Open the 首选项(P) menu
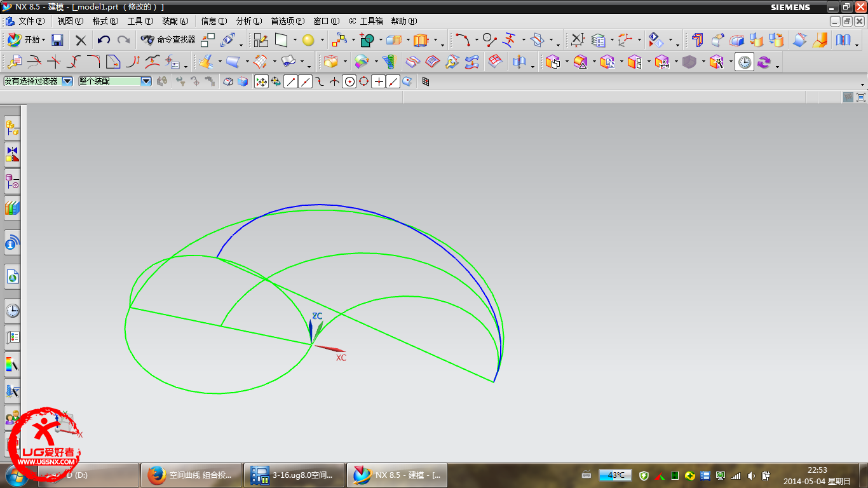868x488 pixels. pos(287,21)
